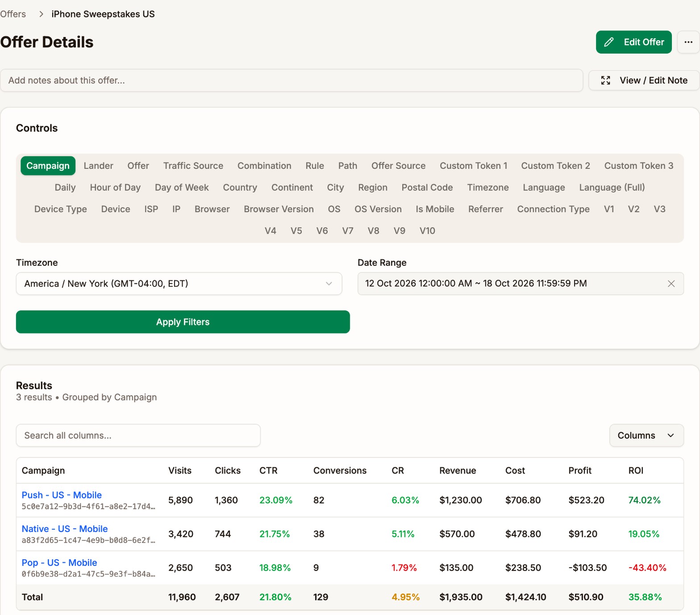The height and width of the screenshot is (615, 700).
Task: Group results by Lander
Action: [x=99, y=166]
